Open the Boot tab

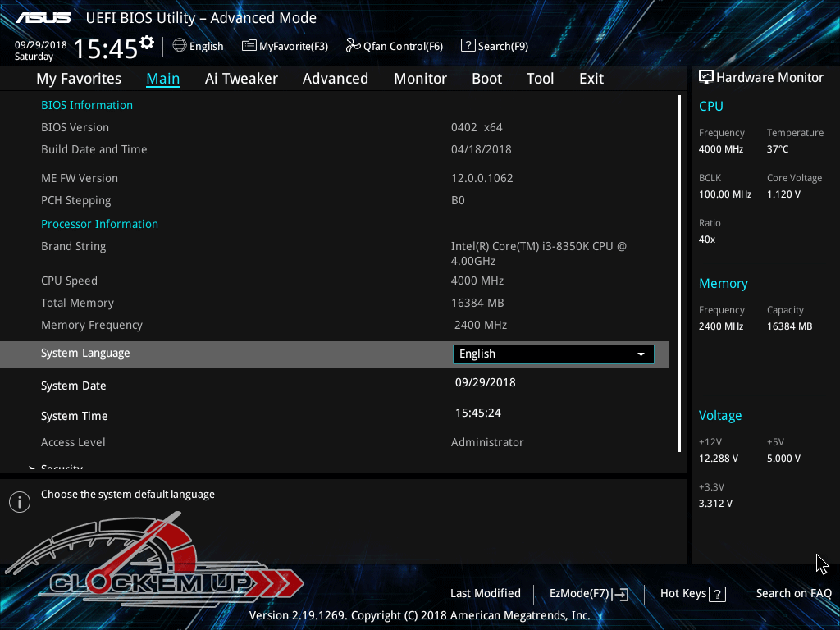486,79
